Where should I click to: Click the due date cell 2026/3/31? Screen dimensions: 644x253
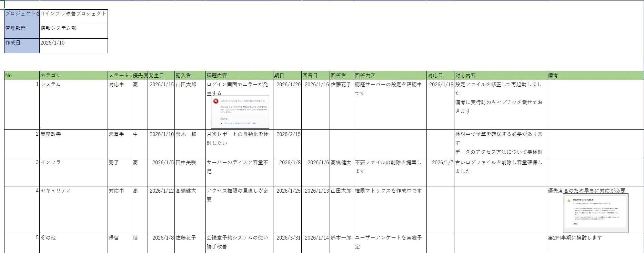pos(287,243)
